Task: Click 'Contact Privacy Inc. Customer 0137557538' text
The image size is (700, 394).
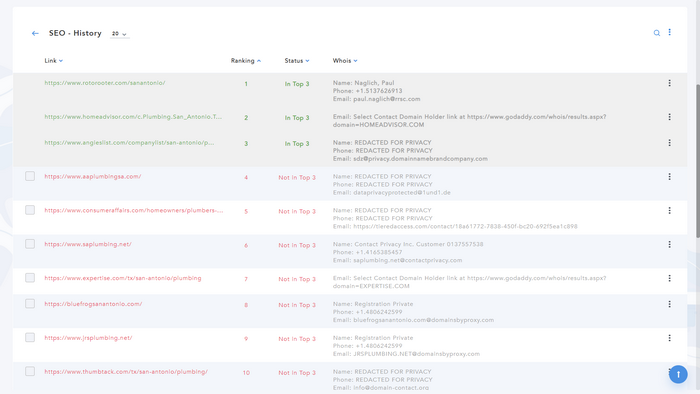Action: 419,245
